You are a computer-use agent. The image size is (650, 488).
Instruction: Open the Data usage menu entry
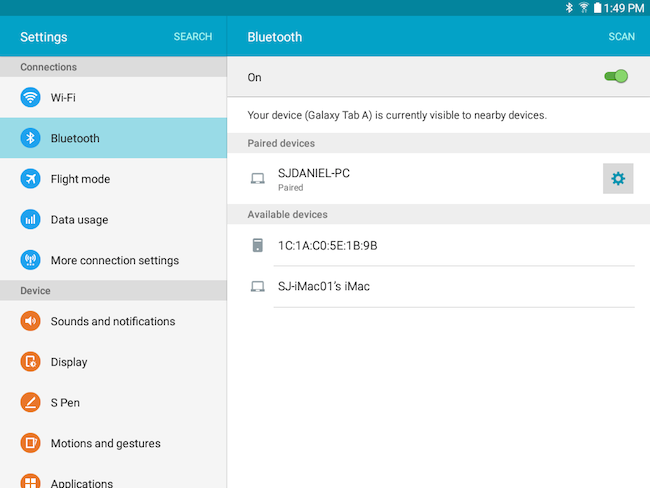(113, 219)
